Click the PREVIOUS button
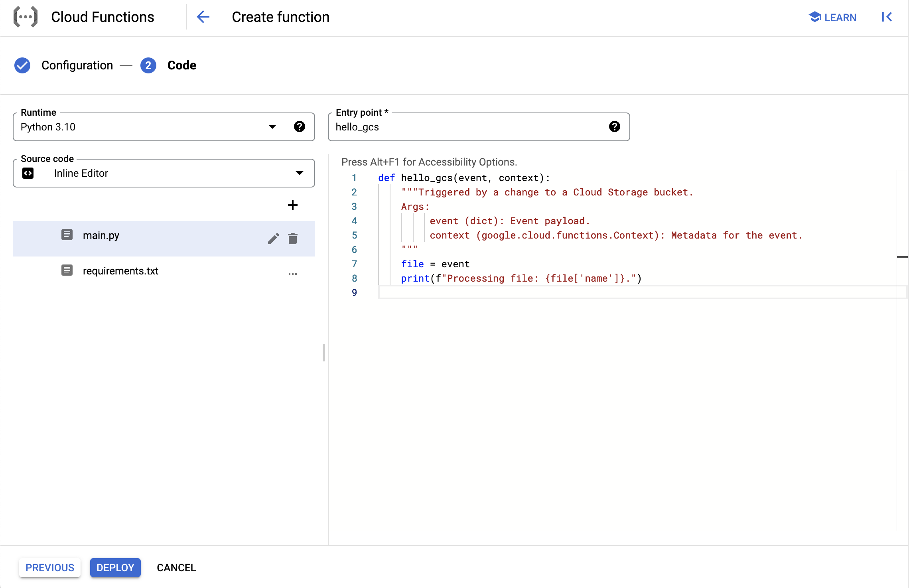 (50, 568)
